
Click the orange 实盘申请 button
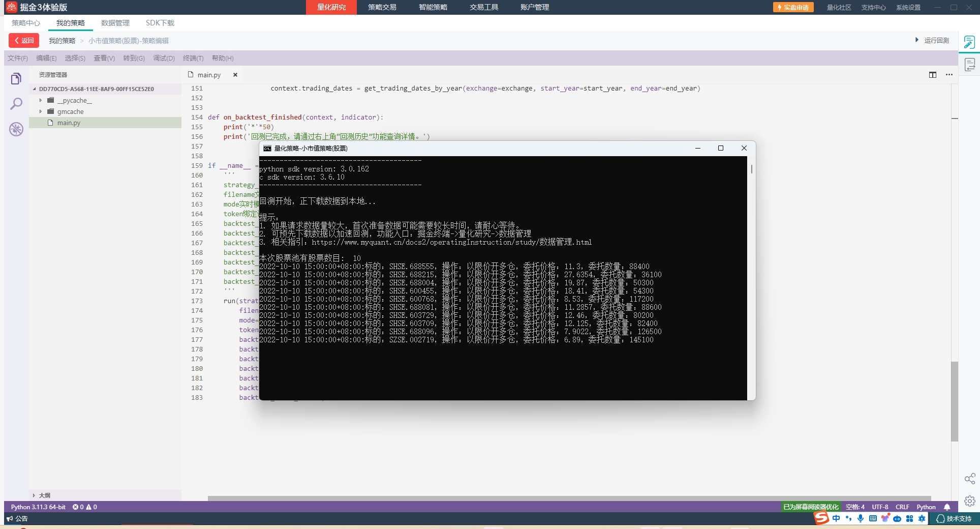793,8
